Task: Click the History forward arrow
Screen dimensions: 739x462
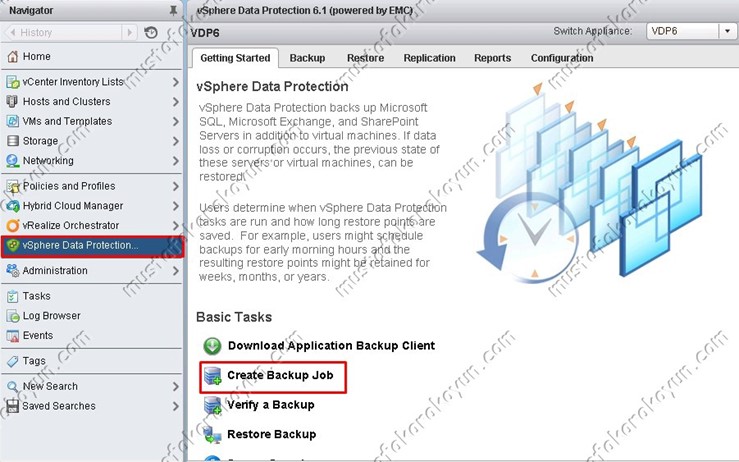Action: click(x=129, y=33)
